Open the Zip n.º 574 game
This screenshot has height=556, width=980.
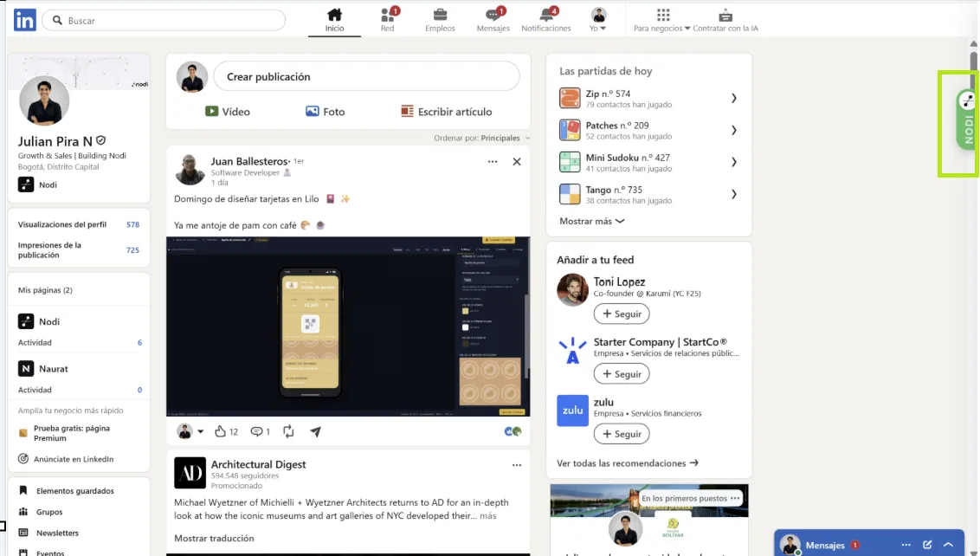coord(648,98)
